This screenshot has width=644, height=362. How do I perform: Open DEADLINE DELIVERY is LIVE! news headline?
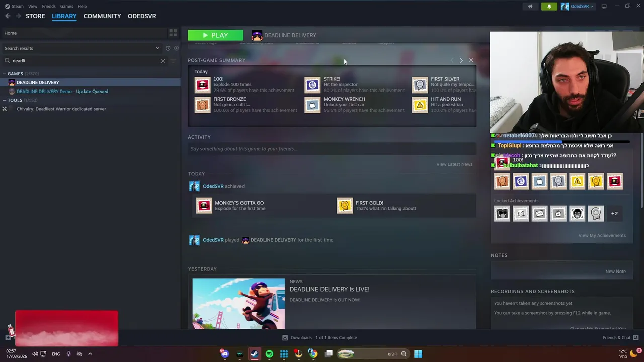click(330, 289)
